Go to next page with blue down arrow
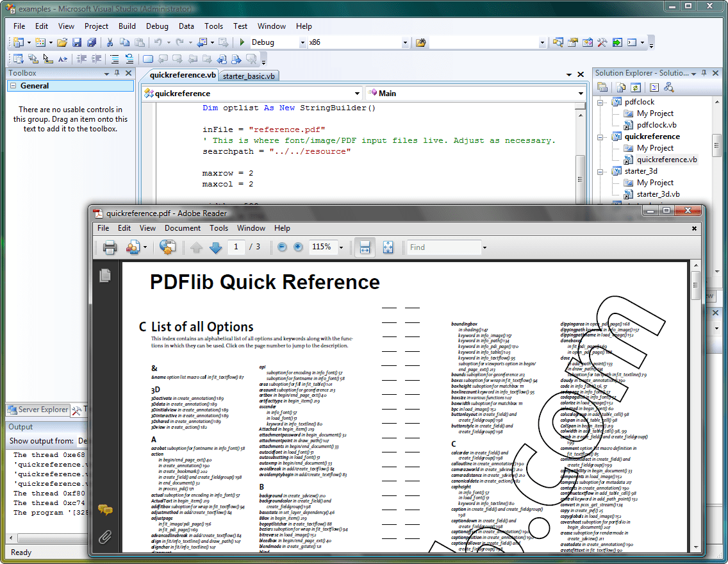Screen dimensions: 728x564 [x=216, y=247]
